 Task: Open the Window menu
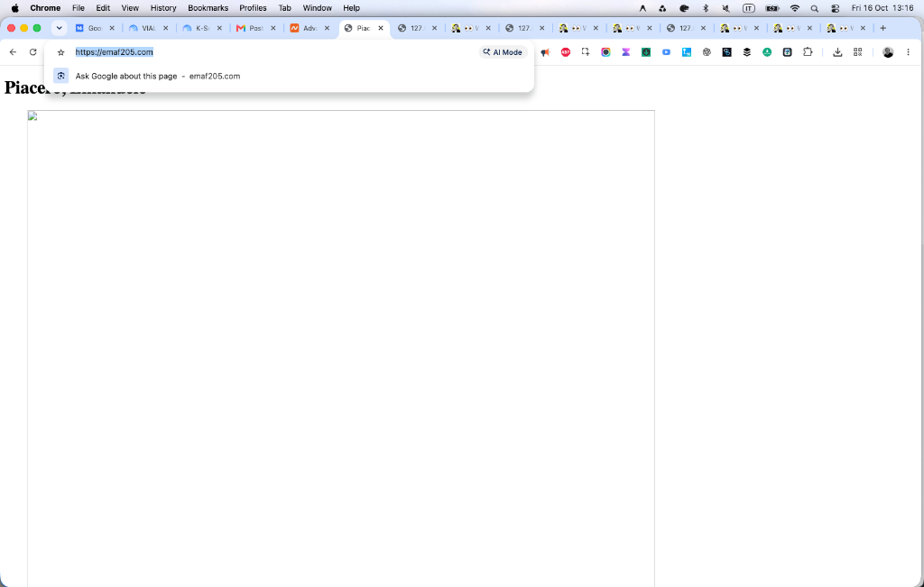317,7
